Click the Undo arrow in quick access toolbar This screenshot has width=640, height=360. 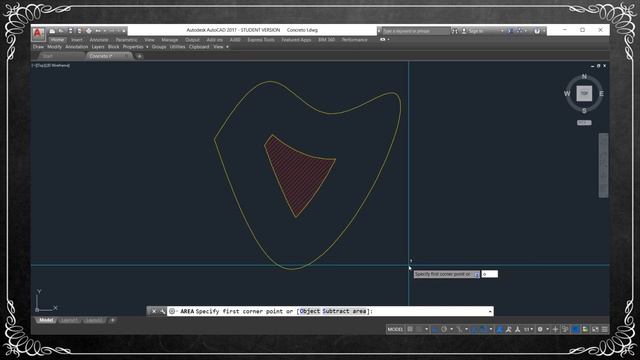tap(98, 31)
